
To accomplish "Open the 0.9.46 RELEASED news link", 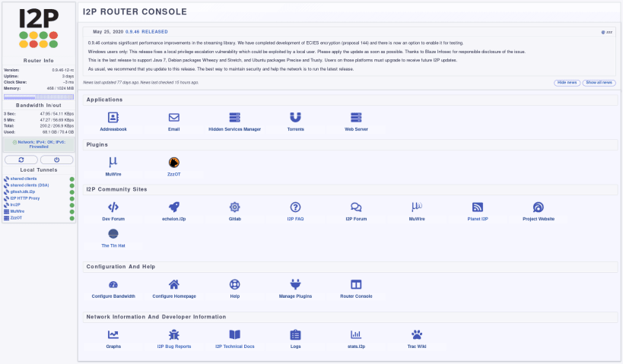I will click(x=147, y=32).
